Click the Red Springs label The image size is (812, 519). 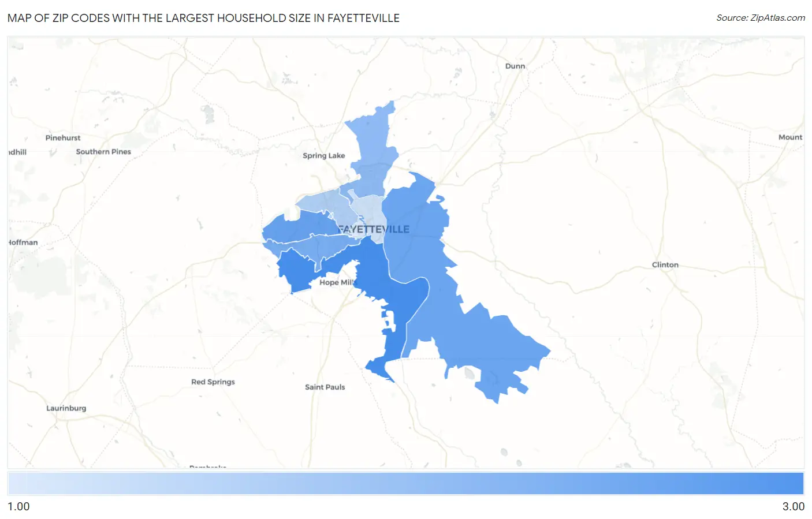[x=213, y=382]
